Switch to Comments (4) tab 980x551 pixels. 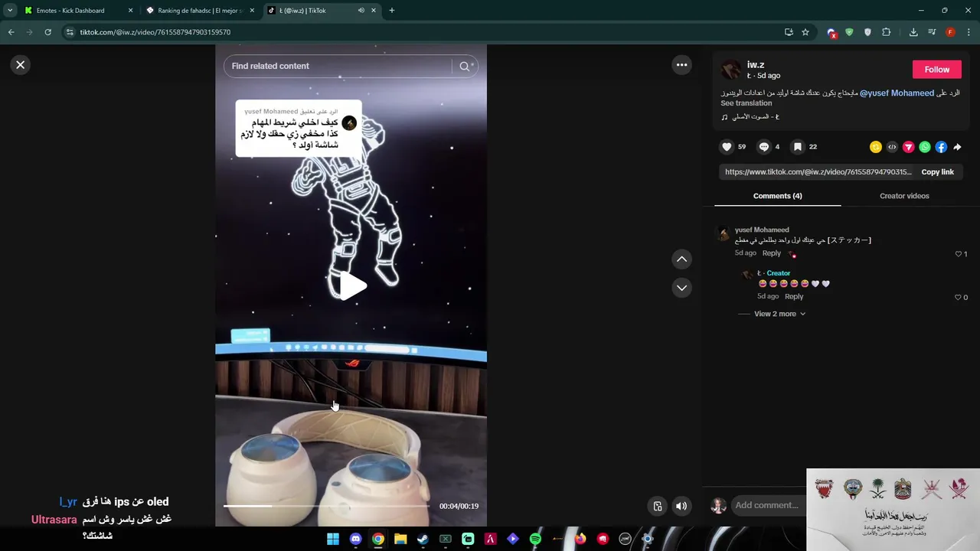pos(777,196)
